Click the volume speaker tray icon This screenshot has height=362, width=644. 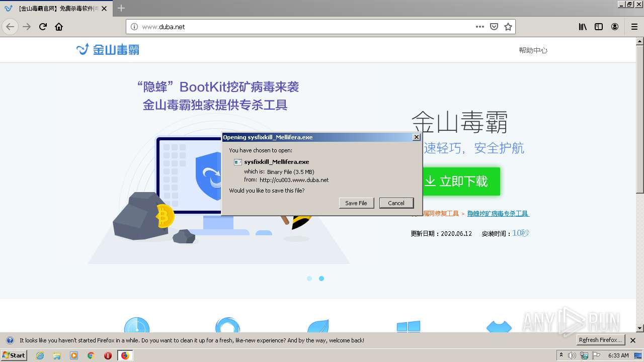pyautogui.click(x=572, y=355)
